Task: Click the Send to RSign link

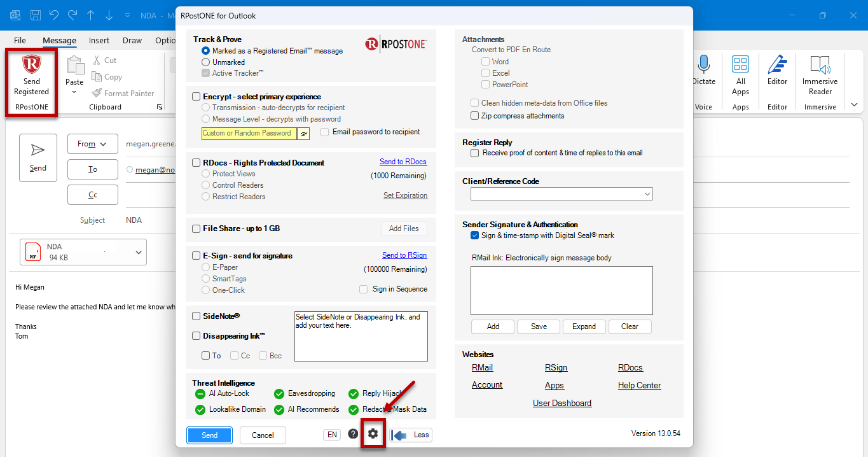Action: pyautogui.click(x=404, y=255)
